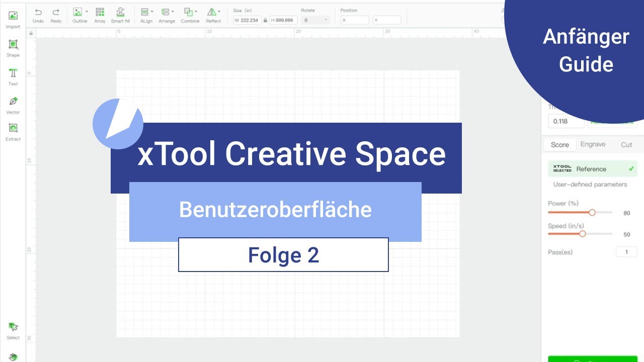Select the Text tool
The height and width of the screenshot is (362, 644).
[13, 73]
